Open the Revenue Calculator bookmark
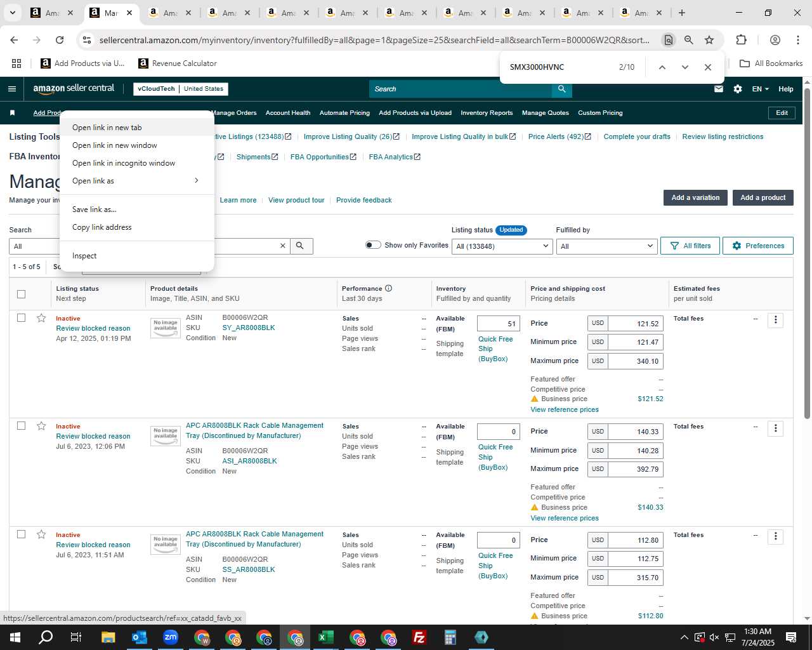The image size is (812, 650). tap(178, 63)
